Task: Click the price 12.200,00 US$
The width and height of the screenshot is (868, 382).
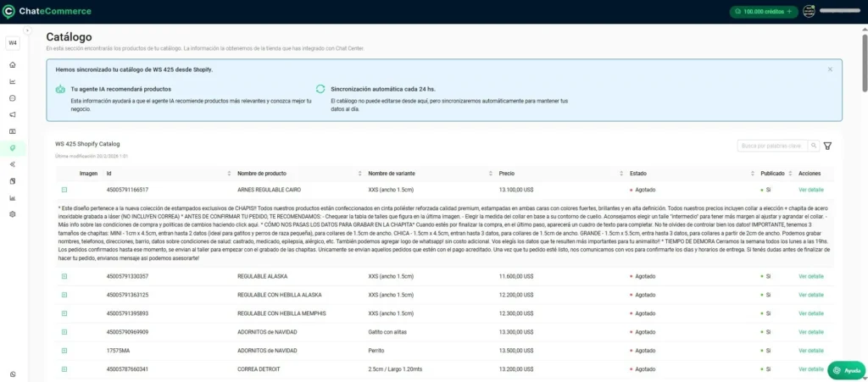Action: [516, 295]
